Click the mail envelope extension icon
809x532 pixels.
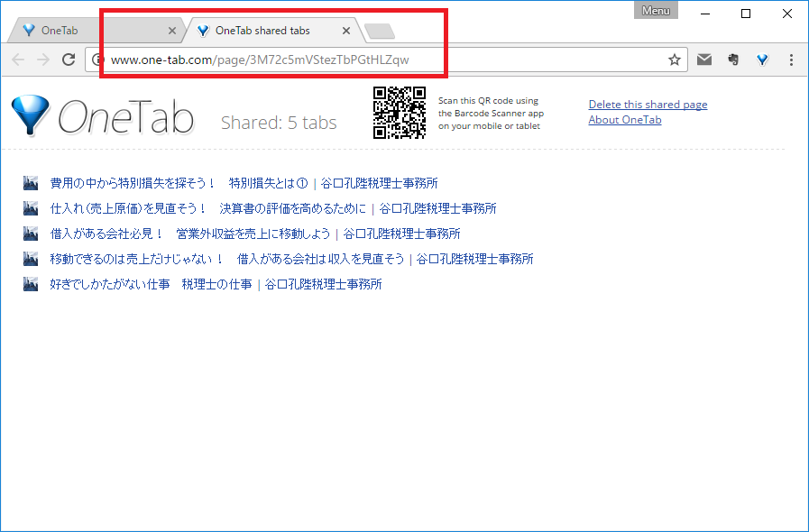[704, 60]
